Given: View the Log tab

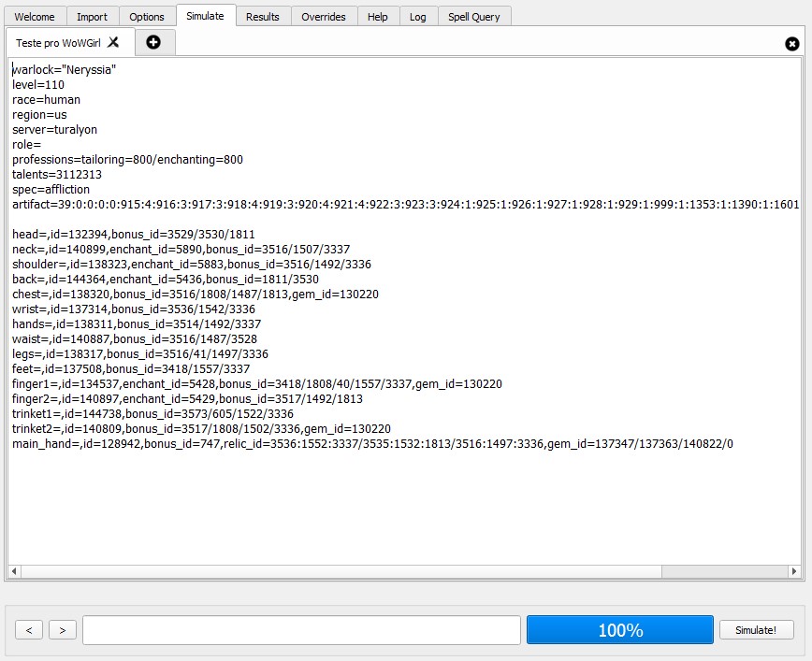Looking at the screenshot, I should [x=417, y=17].
